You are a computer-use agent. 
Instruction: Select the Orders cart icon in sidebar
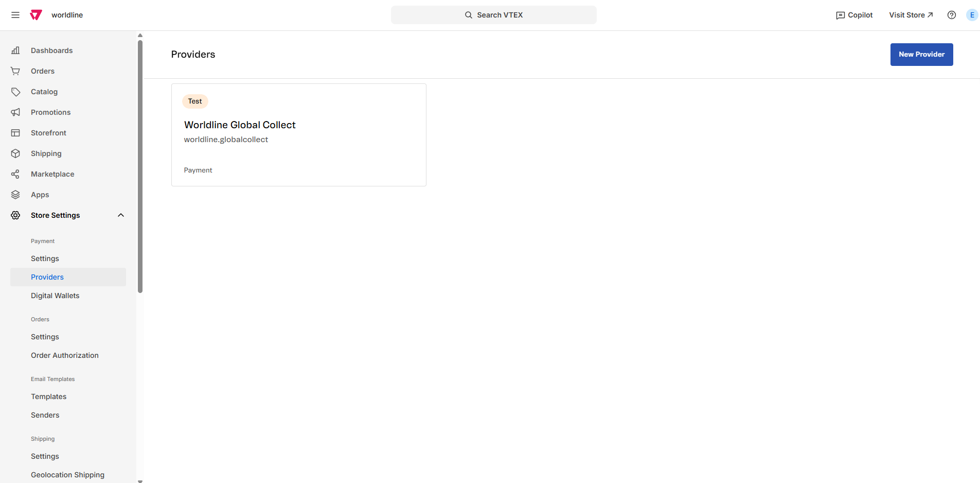click(15, 71)
